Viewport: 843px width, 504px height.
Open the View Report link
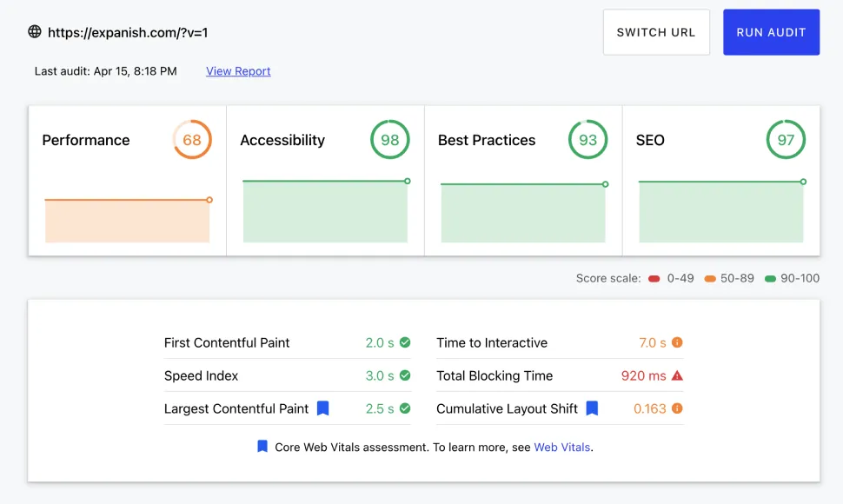[x=238, y=71]
